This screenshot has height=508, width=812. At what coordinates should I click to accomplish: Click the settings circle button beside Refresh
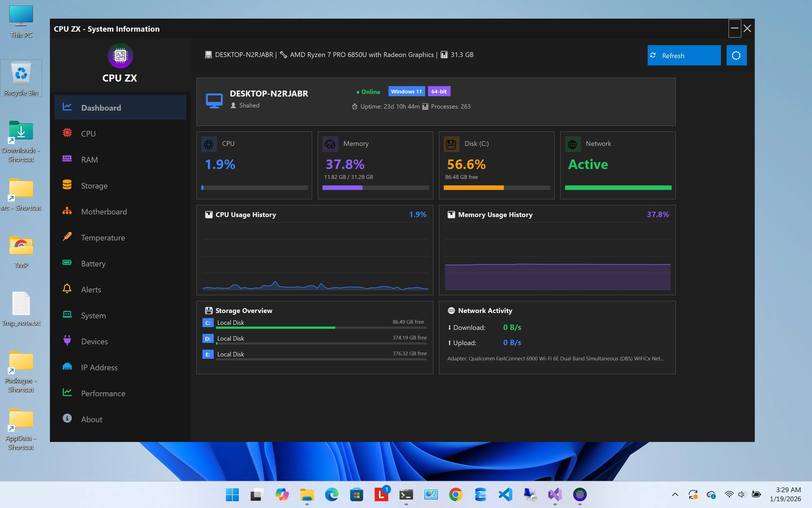736,55
